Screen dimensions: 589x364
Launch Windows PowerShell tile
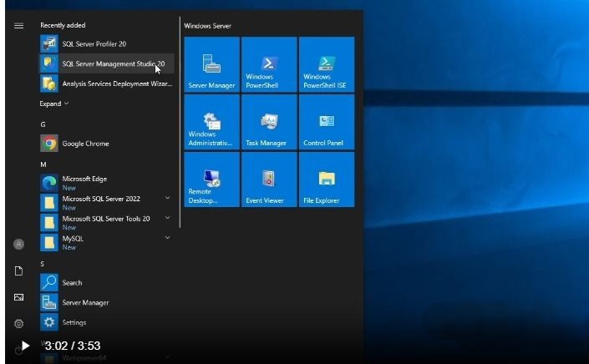(x=269, y=64)
